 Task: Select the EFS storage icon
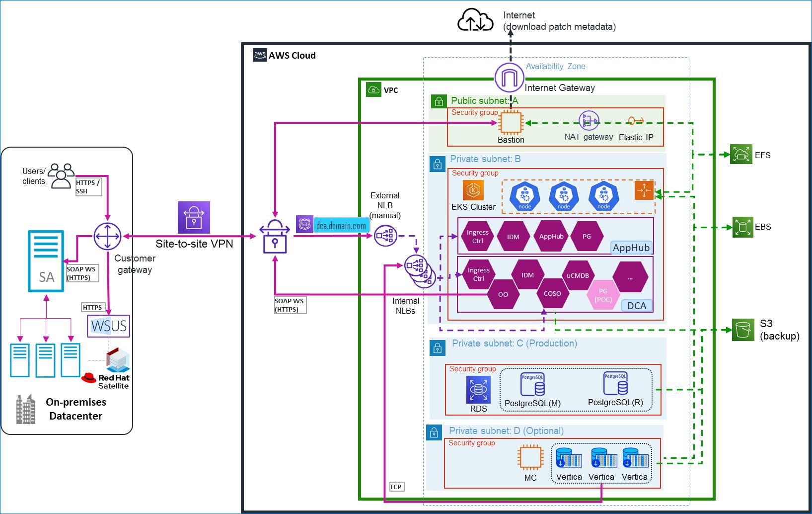[x=741, y=155]
